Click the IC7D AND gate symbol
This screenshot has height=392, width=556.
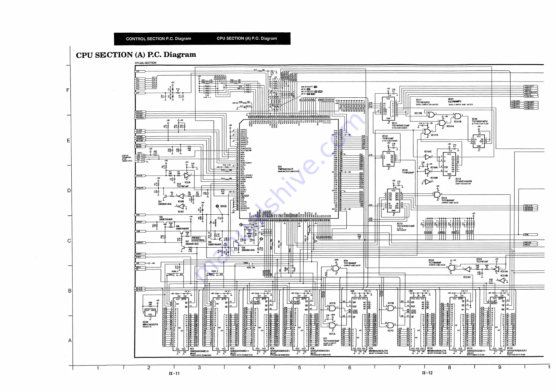coord(332,308)
